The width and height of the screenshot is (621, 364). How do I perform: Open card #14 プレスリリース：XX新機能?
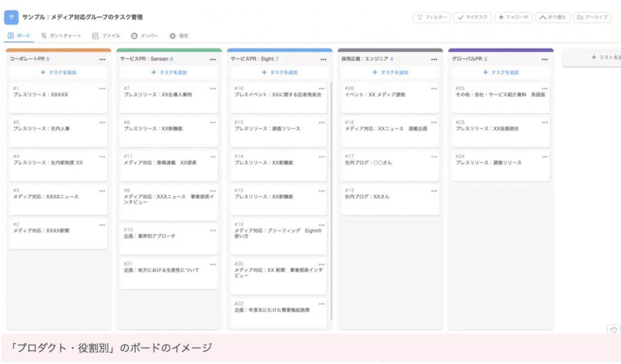point(279,166)
